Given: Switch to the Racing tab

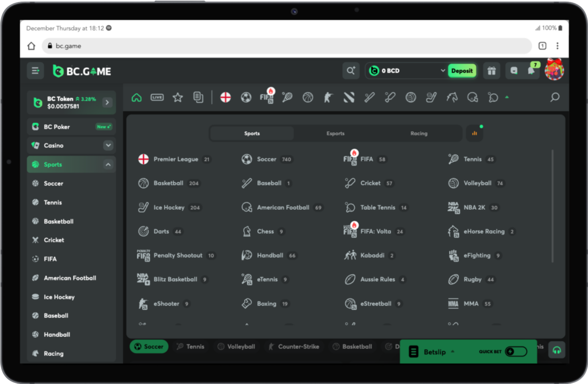Looking at the screenshot, I should (419, 133).
